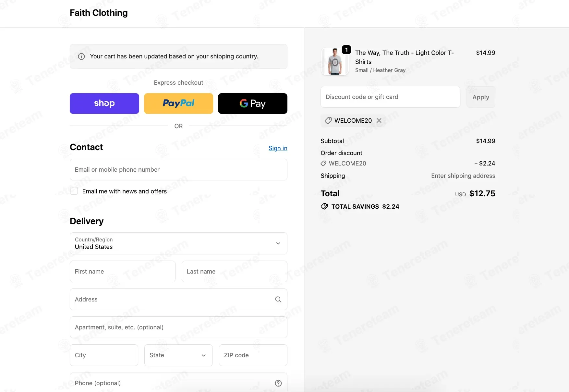Viewport: 569px width, 392px height.
Task: Open the phone number help icon
Action: click(278, 383)
